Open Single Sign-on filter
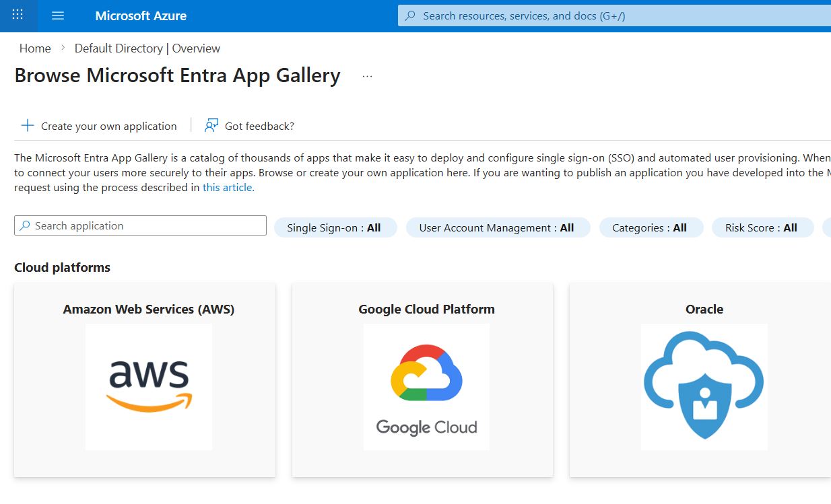The height and width of the screenshot is (504, 831). (335, 227)
